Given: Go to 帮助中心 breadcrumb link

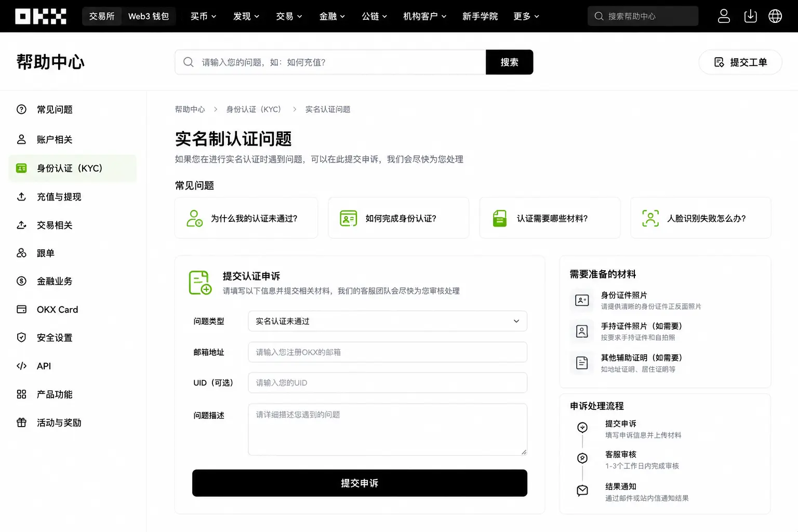Looking at the screenshot, I should click(190, 109).
